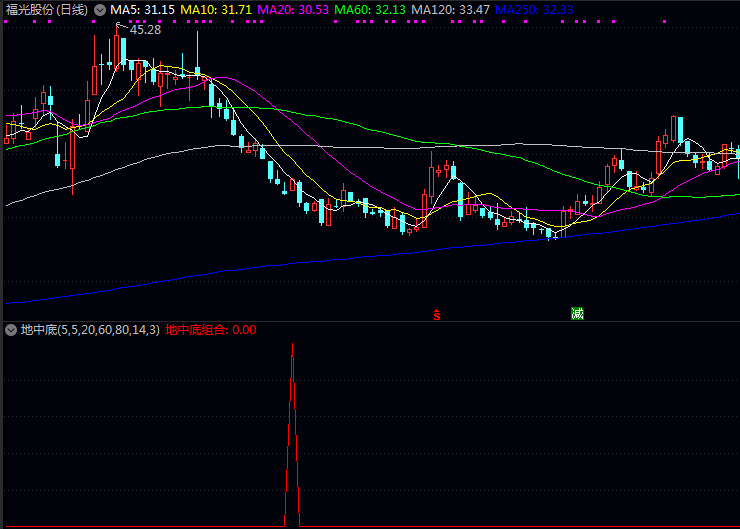Click the red S marker icon

(x=437, y=314)
